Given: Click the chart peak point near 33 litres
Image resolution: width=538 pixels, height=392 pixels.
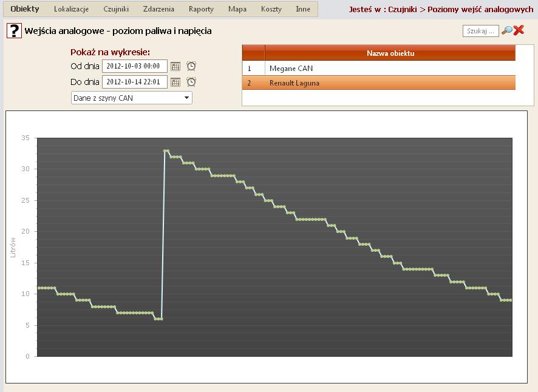Looking at the screenshot, I should click(x=166, y=150).
